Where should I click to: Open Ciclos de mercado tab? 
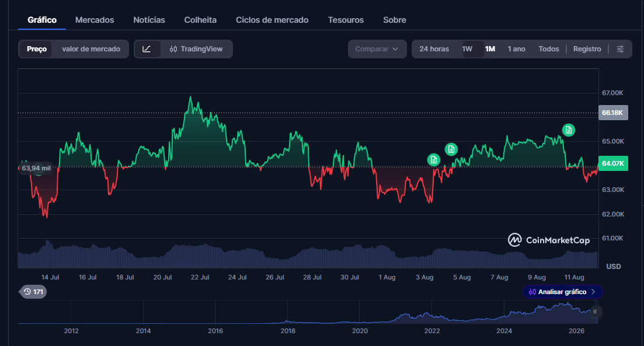pyautogui.click(x=272, y=20)
